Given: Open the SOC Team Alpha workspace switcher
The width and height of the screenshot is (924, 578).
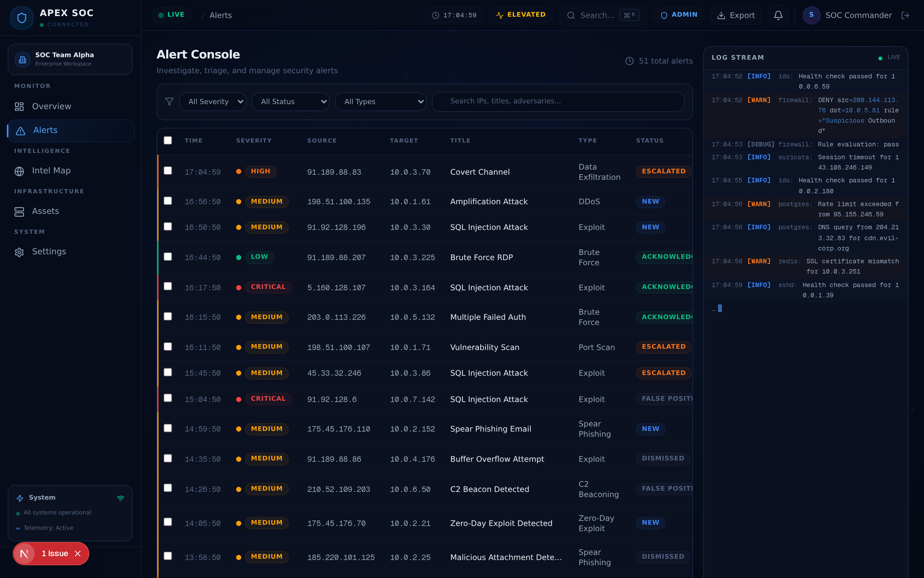Looking at the screenshot, I should pyautogui.click(x=70, y=59).
